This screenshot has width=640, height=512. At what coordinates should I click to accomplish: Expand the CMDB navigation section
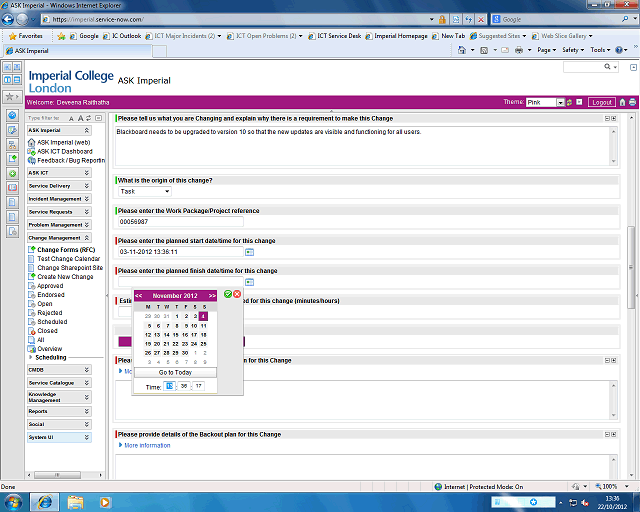pyautogui.click(x=87, y=370)
